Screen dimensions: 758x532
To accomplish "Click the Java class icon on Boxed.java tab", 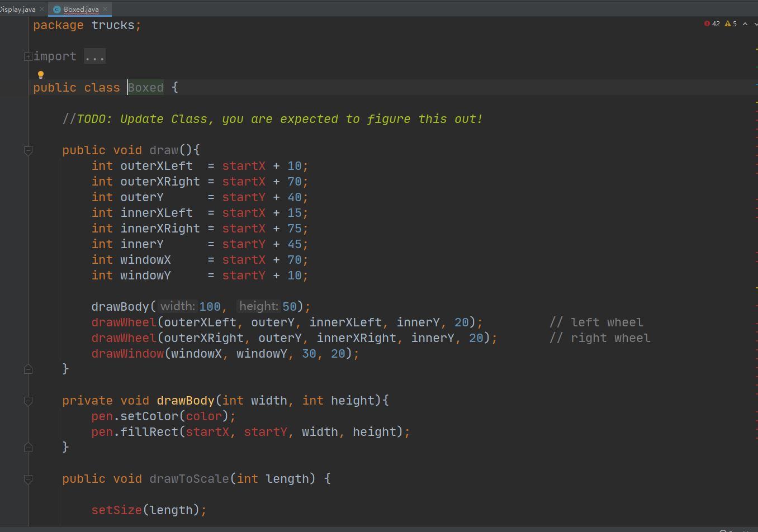I will coord(57,9).
